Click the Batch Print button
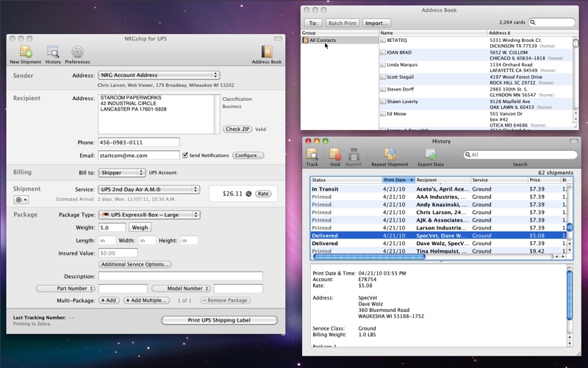Image resolution: width=588 pixels, height=368 pixels. point(343,23)
